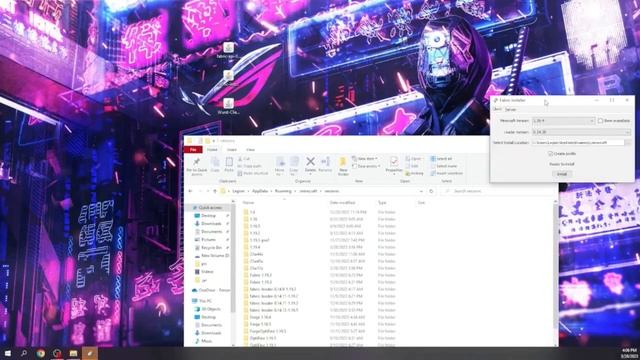Go back using Explorer back arrow
This screenshot has width=640, height=360.
tap(190, 191)
